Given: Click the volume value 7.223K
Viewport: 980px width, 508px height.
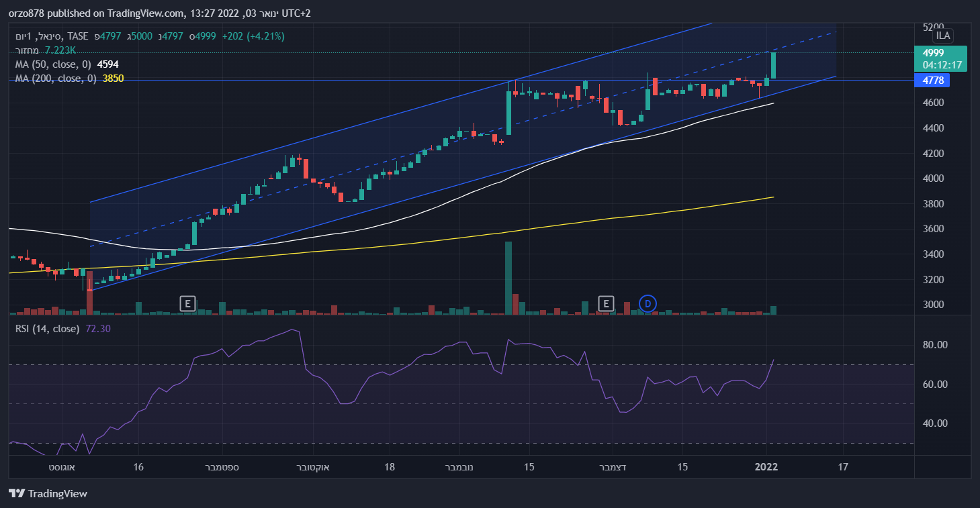Looking at the screenshot, I should [x=59, y=50].
